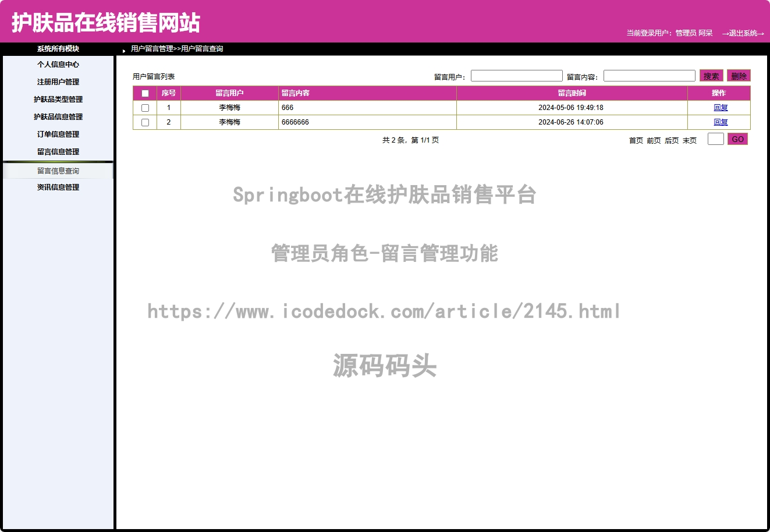This screenshot has width=770, height=532.
Task: Click the 系统所有模块 sidebar header
Action: [x=58, y=49]
